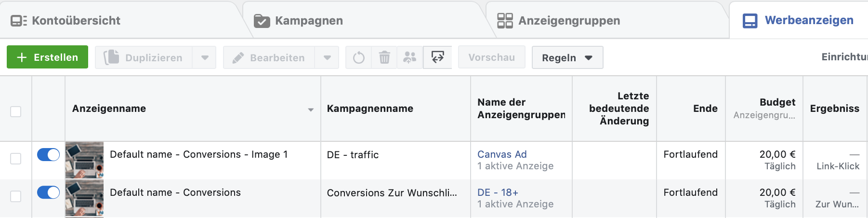The image size is (868, 218).
Task: Click the trash delete icon
Action: coord(384,58)
